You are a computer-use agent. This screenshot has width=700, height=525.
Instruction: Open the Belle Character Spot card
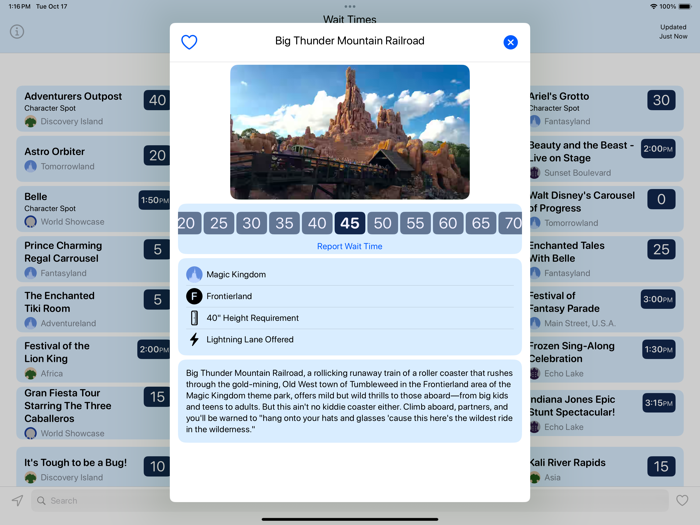93,209
